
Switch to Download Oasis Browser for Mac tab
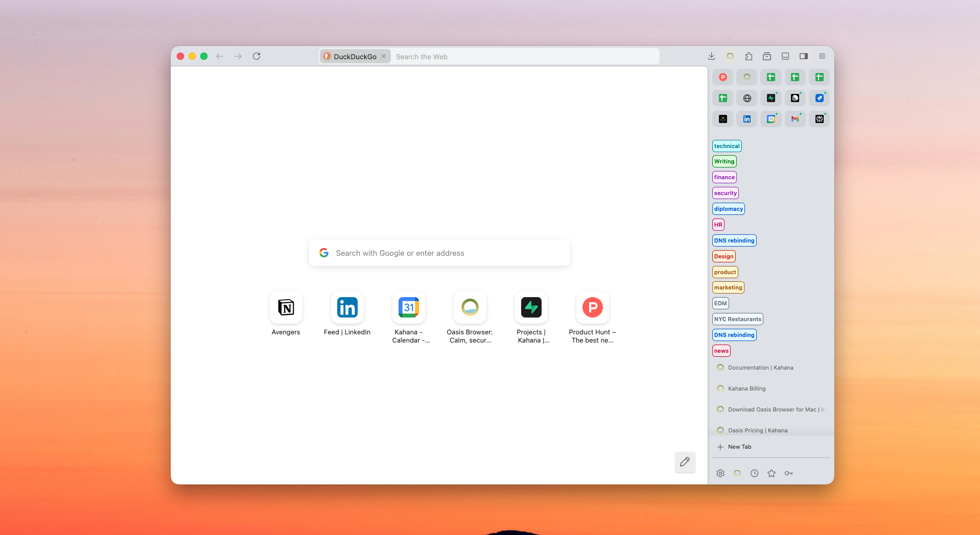[x=771, y=409]
